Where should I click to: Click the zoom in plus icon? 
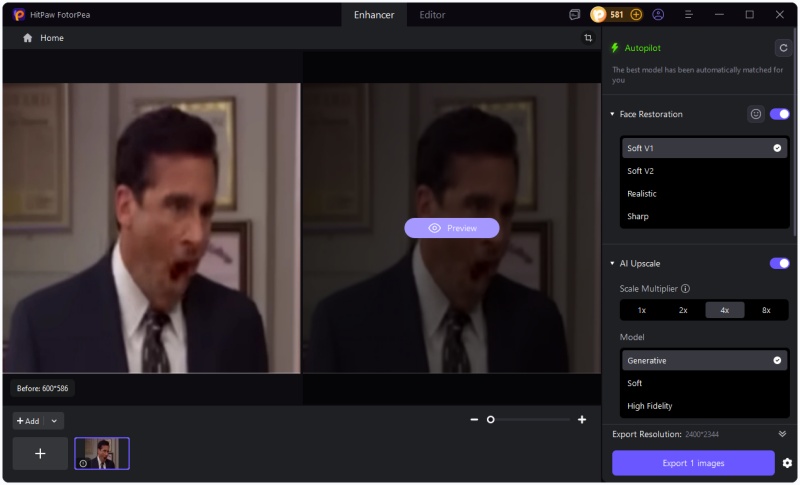[x=582, y=420]
